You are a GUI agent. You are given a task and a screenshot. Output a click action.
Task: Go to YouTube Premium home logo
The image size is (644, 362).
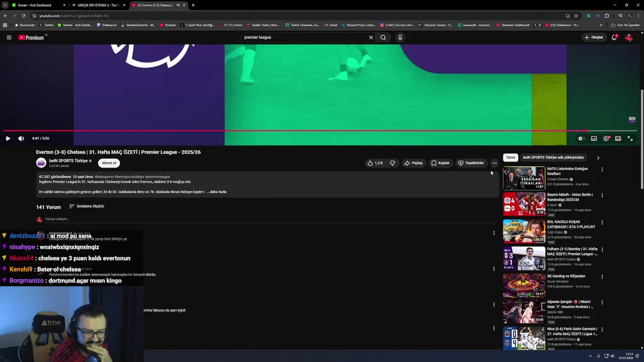click(31, 37)
